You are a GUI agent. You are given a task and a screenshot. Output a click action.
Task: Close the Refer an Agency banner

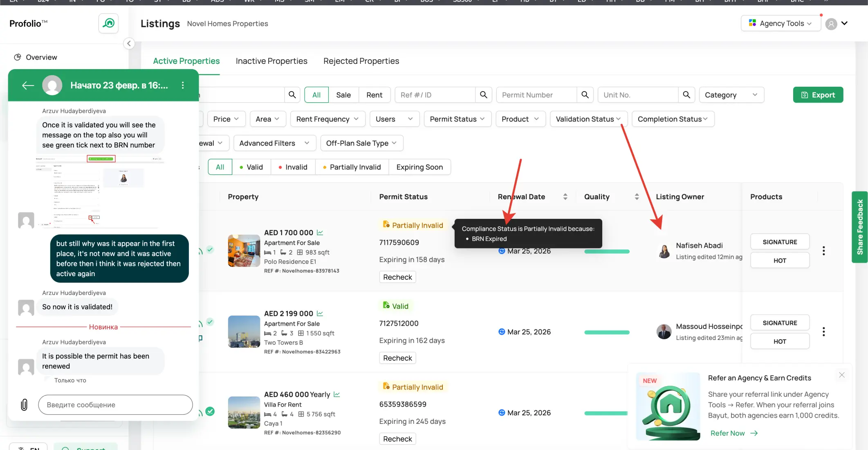[842, 375]
